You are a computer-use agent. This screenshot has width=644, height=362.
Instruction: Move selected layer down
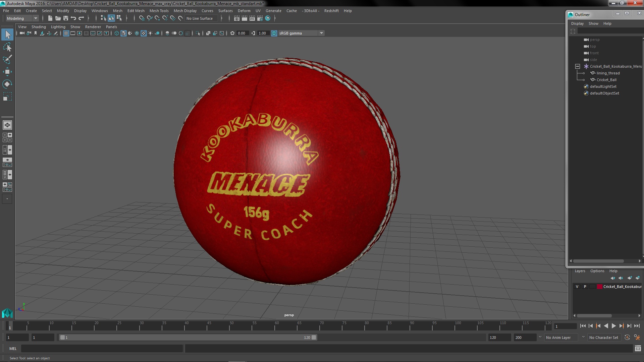tap(621, 278)
